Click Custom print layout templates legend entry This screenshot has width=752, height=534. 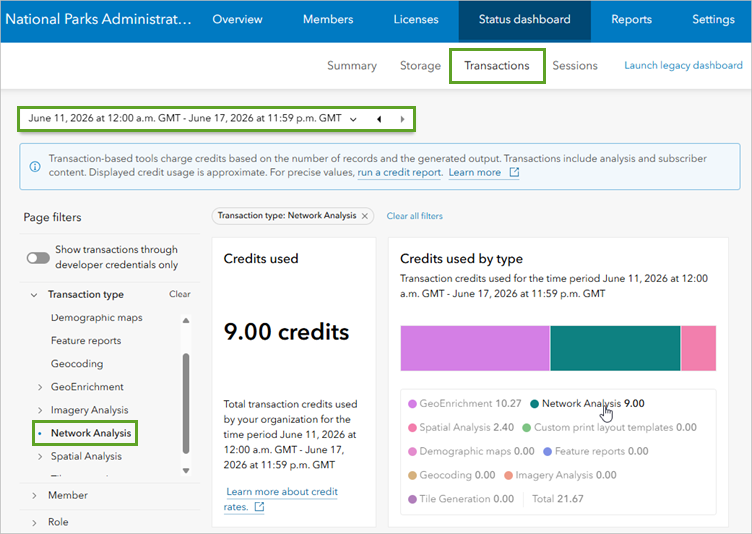[609, 427]
